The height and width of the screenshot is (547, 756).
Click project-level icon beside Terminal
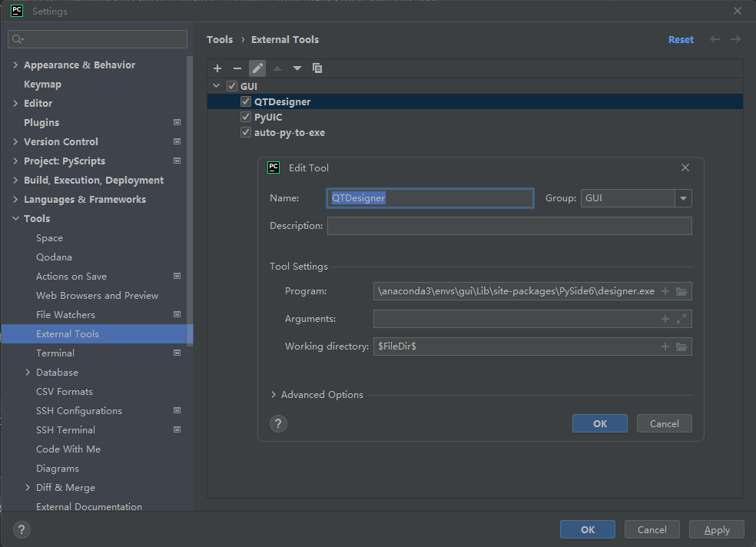(x=177, y=353)
